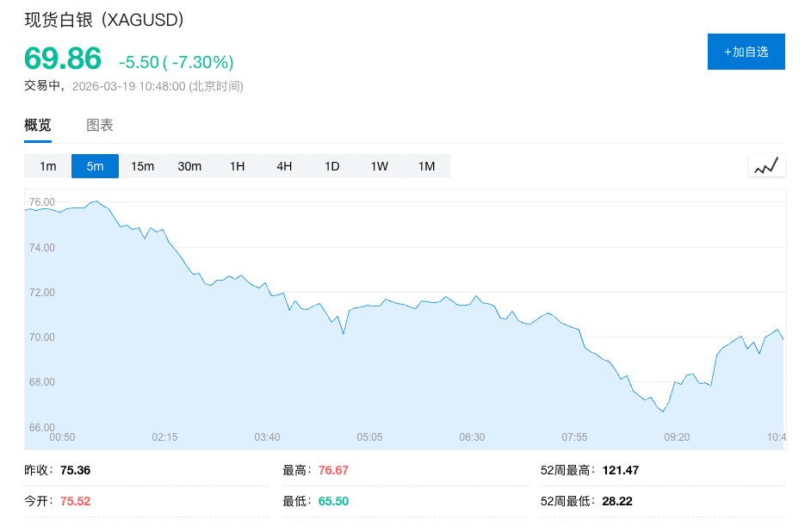Select the 30m timeframe
The image size is (805, 532).
(x=189, y=165)
